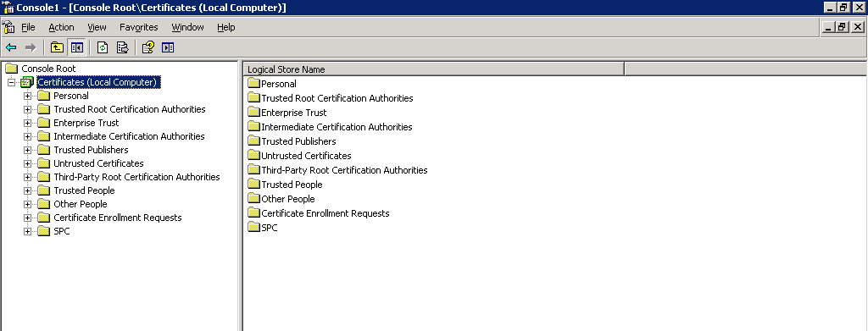Open the Window menu

[187, 27]
